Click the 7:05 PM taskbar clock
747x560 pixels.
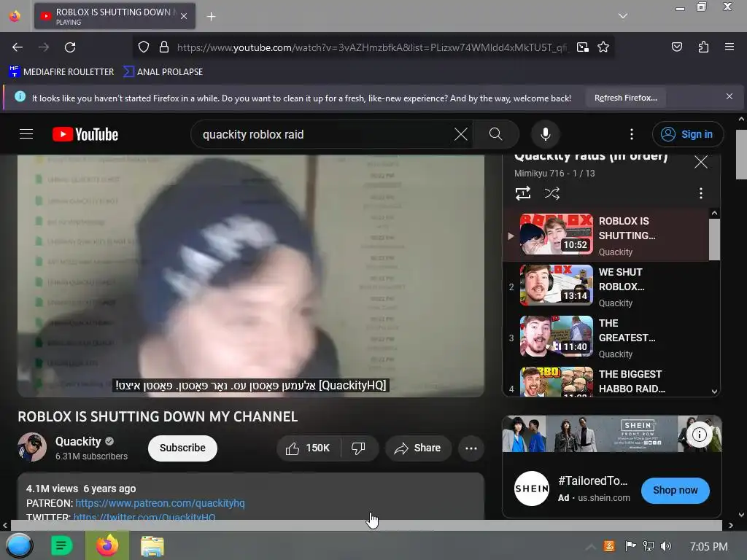point(708,546)
